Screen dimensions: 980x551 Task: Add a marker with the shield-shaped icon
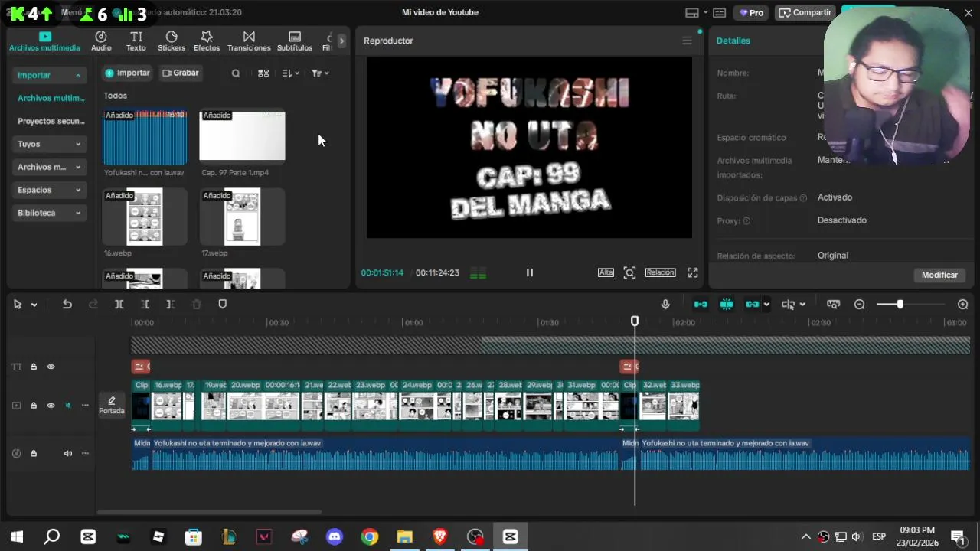[223, 305]
